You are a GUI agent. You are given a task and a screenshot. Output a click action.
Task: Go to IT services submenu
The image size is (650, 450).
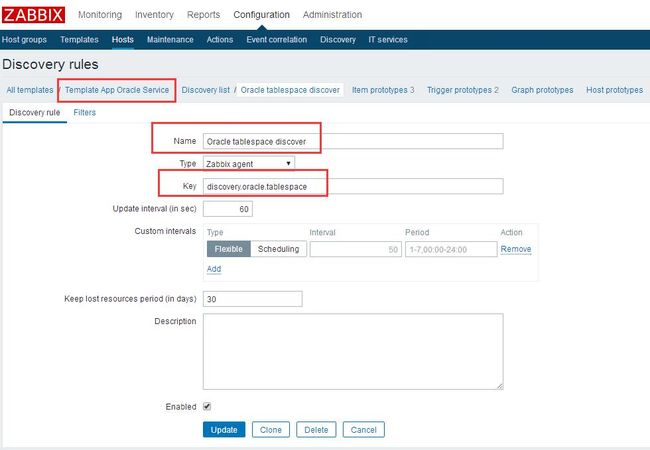coord(388,40)
